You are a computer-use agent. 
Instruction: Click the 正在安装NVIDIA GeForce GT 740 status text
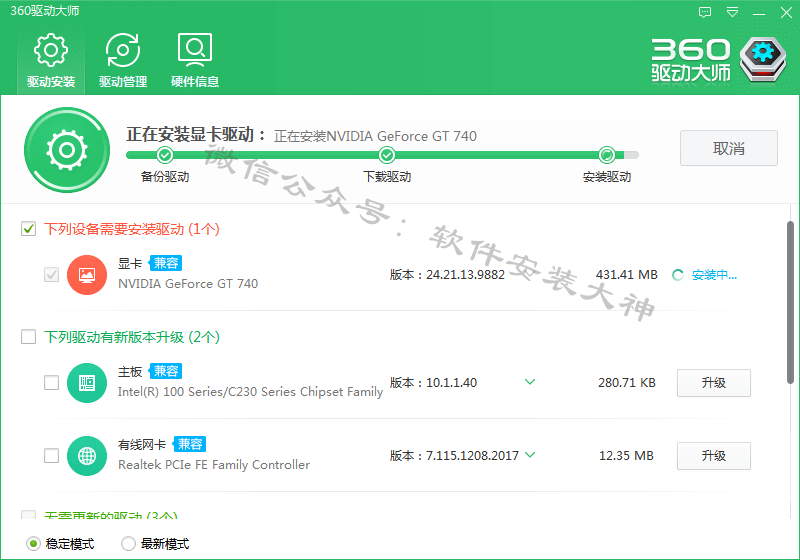click(376, 136)
